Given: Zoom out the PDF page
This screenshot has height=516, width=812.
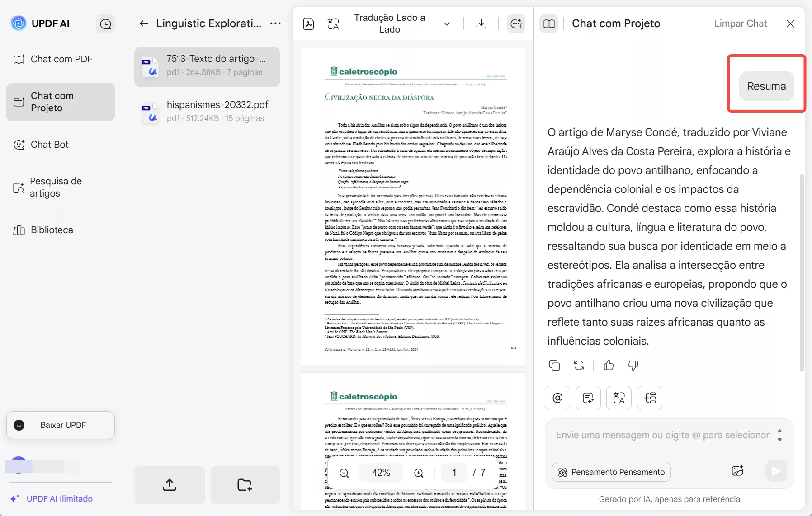Looking at the screenshot, I should coord(344,473).
